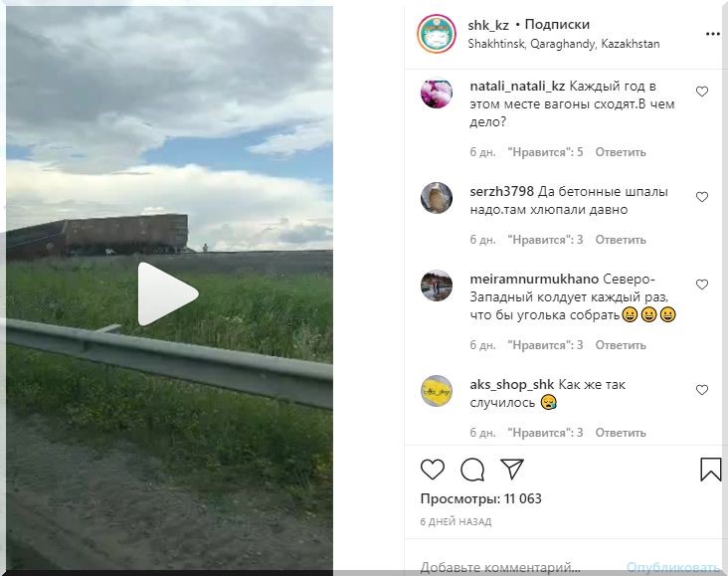Save the post with the bookmark icon

click(711, 470)
